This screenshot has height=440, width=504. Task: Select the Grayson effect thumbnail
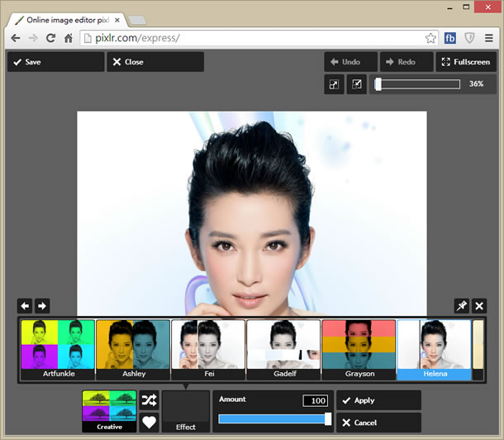359,349
